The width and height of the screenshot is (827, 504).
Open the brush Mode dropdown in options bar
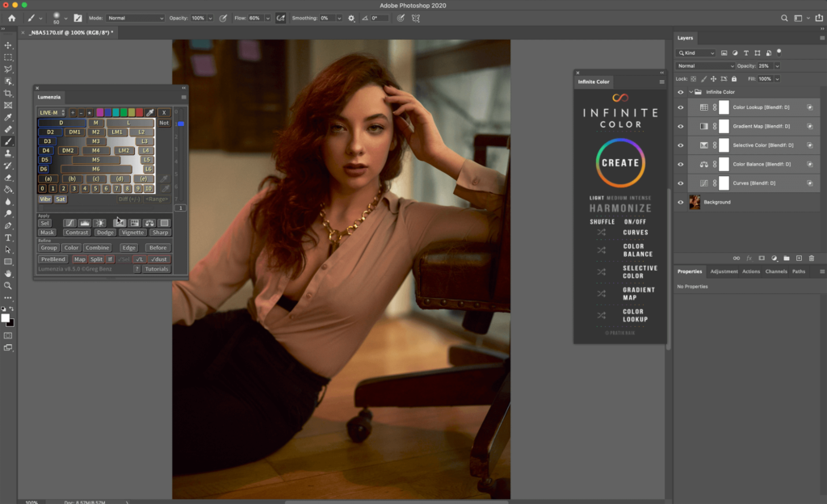click(136, 18)
